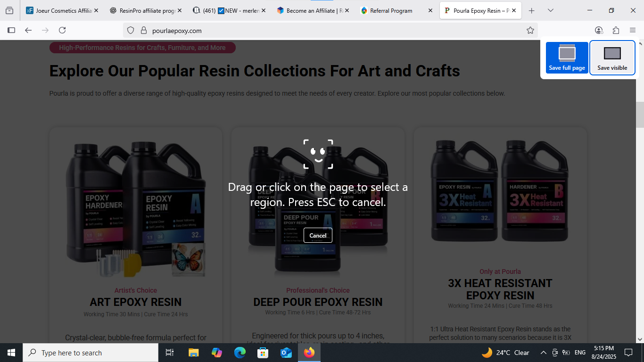644x362 pixels.
Task: Open Microsoft Store from taskbar
Action: (x=263, y=353)
